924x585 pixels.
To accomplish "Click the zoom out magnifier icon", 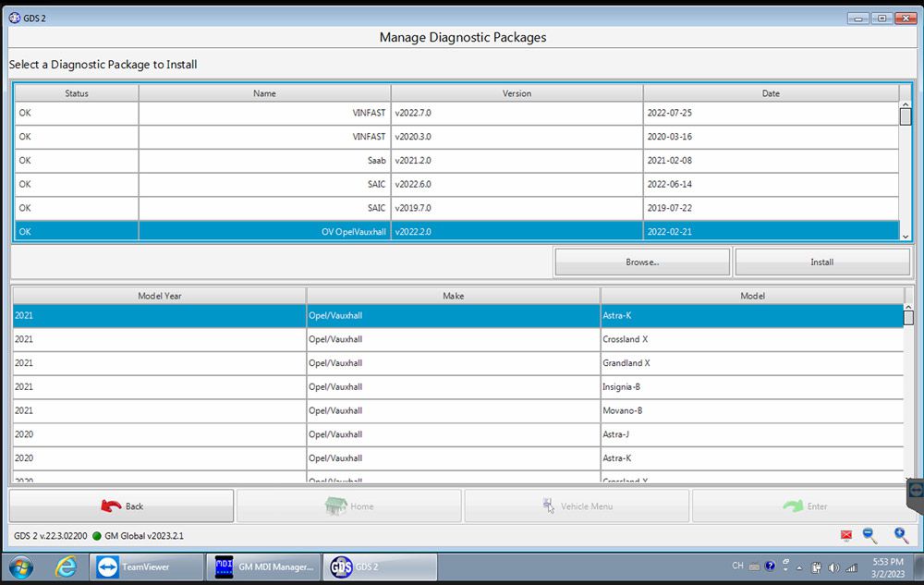I will 869,535.
